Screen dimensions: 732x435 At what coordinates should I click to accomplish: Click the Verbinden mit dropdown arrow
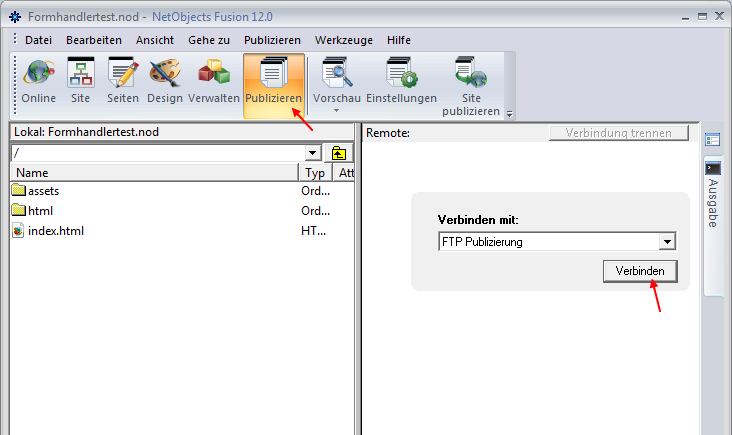pyautogui.click(x=667, y=242)
